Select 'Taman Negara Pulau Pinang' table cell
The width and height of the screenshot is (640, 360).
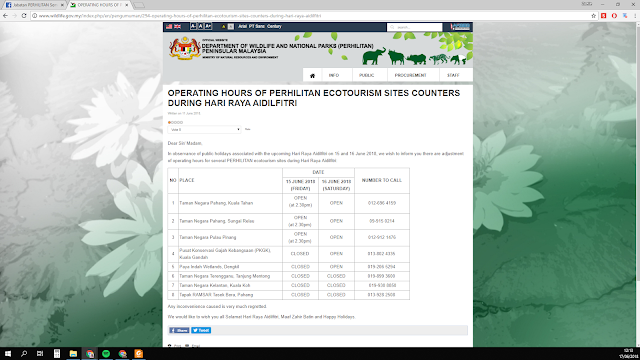230,238
